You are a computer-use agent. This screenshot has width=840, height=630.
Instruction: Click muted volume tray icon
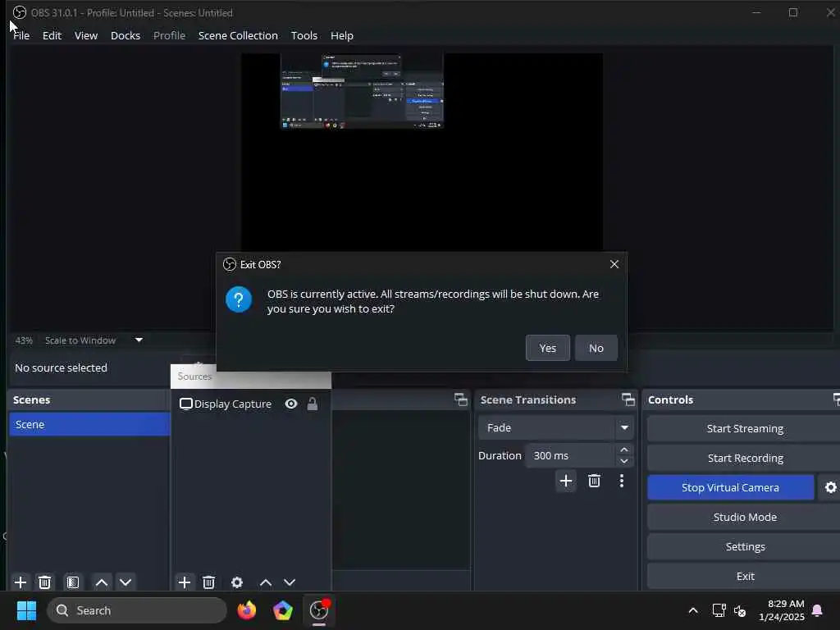[740, 610]
